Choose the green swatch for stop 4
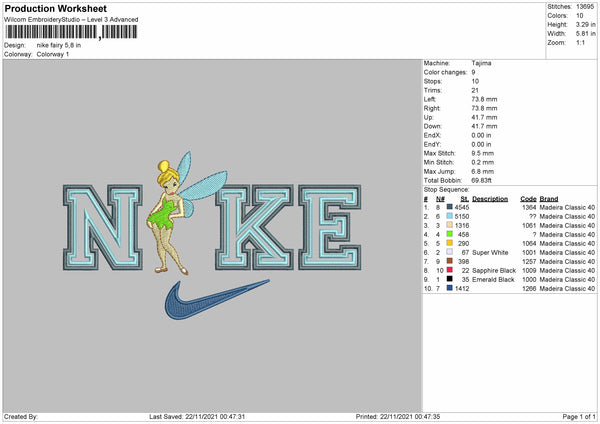The height and width of the screenshot is (424, 600). click(452, 234)
